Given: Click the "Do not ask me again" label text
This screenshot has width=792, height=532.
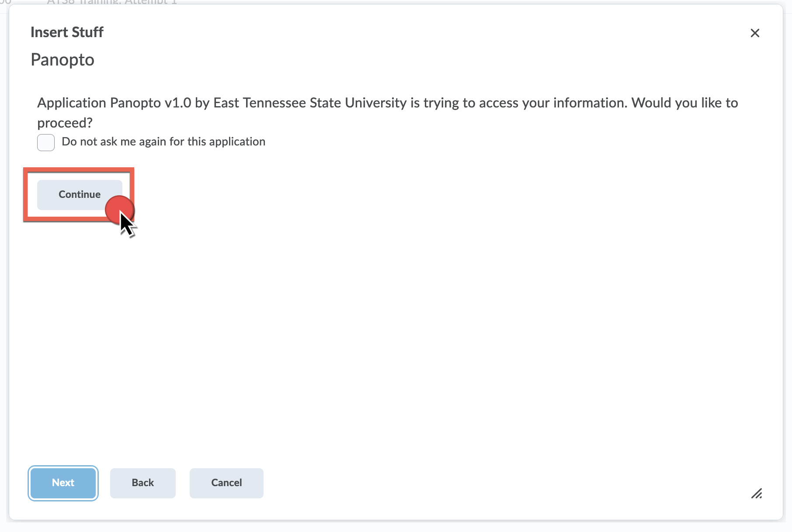Looking at the screenshot, I should point(163,142).
